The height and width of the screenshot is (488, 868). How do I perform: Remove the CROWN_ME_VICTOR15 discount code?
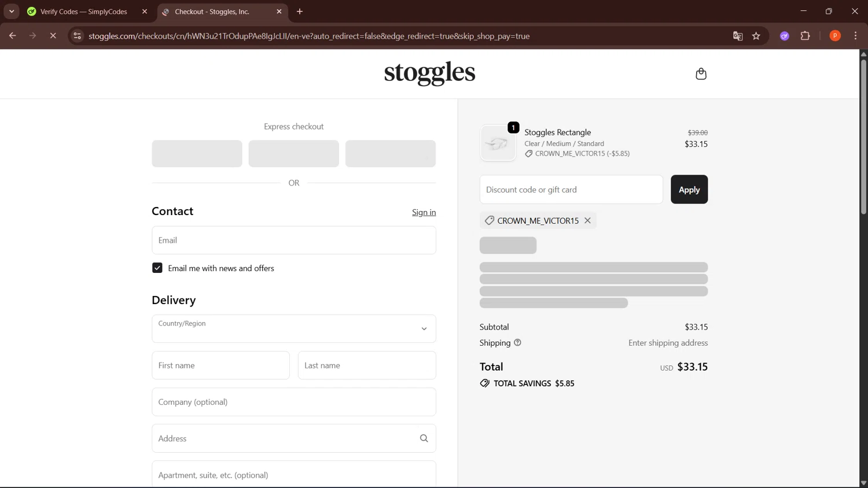(587, 220)
